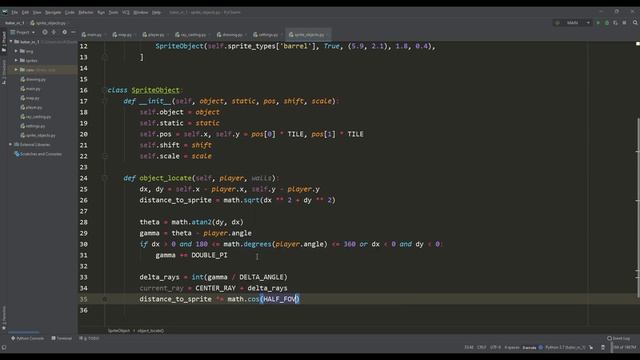
Task: Open the Python Console tool window
Action: [x=27, y=338]
